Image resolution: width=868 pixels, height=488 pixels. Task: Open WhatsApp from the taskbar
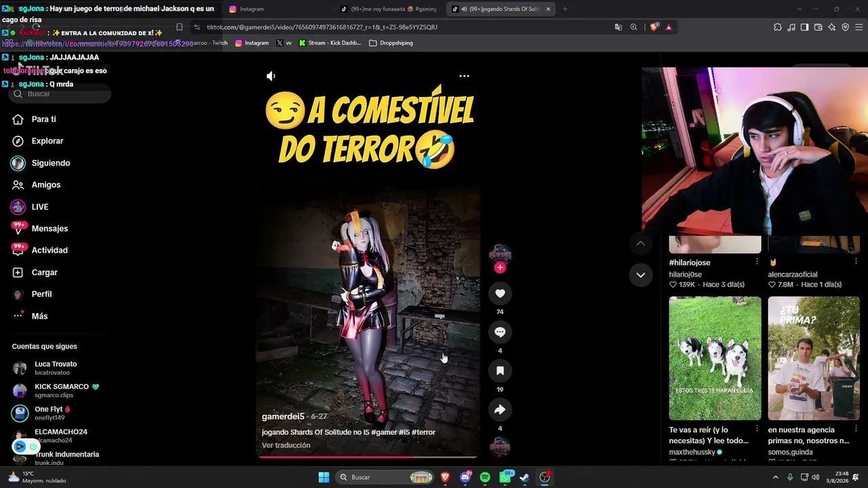point(505,477)
